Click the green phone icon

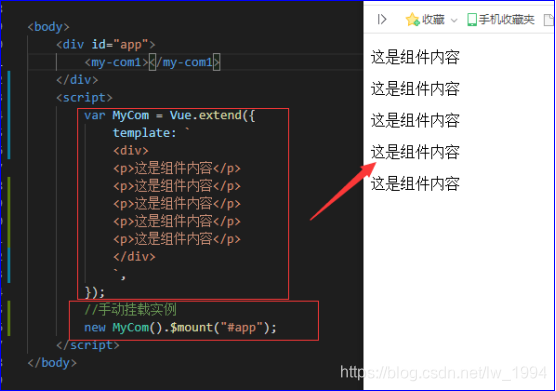coord(472,19)
